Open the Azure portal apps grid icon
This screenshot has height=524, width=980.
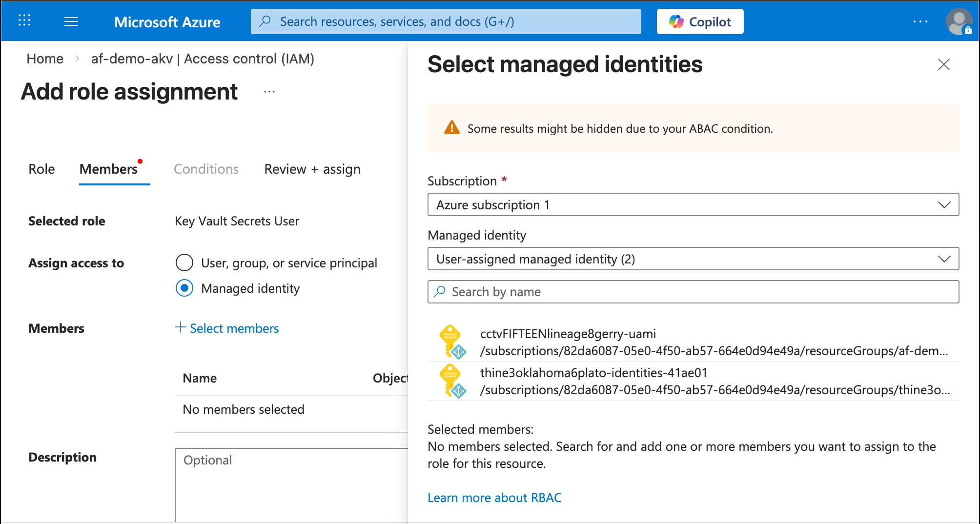pos(24,20)
